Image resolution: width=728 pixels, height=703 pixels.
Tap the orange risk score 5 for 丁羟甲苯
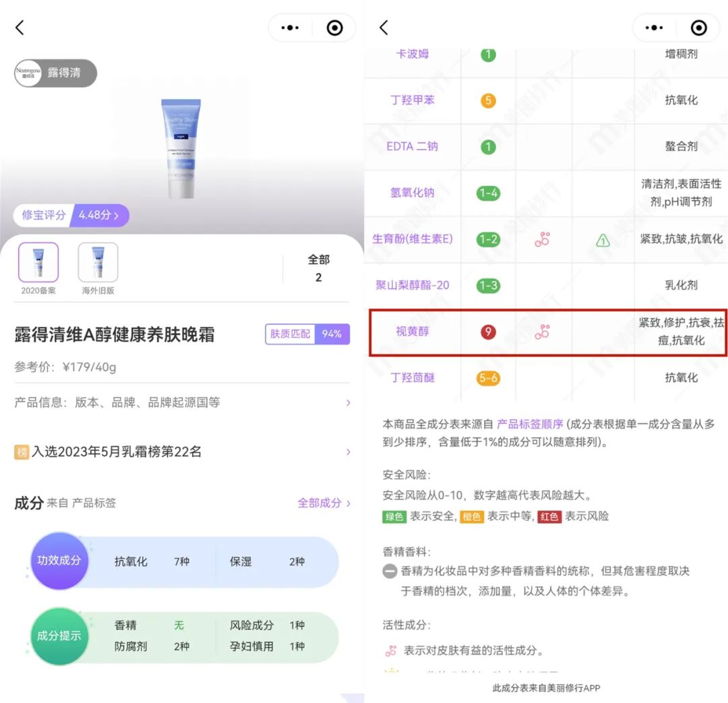488,100
